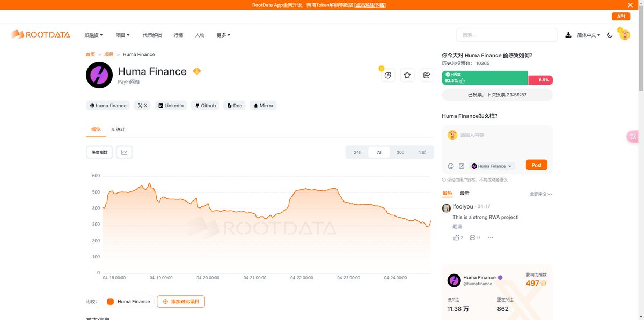Expand the 更多 menu
This screenshot has height=320, width=644.
223,35
